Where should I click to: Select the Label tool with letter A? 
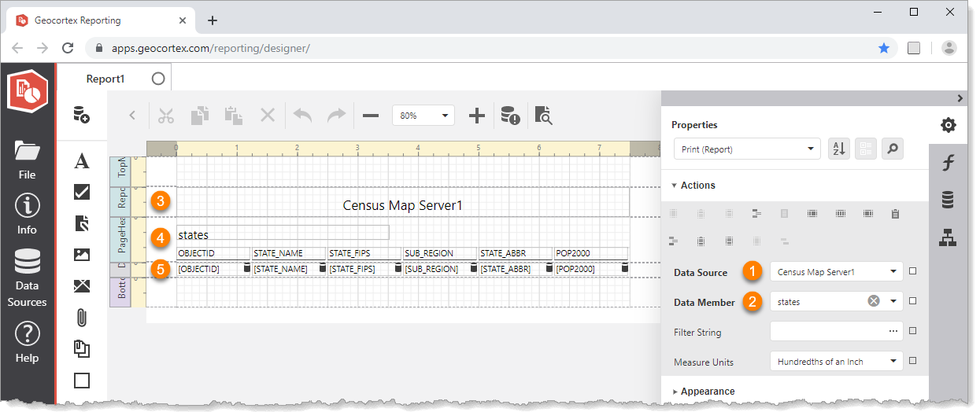81,161
